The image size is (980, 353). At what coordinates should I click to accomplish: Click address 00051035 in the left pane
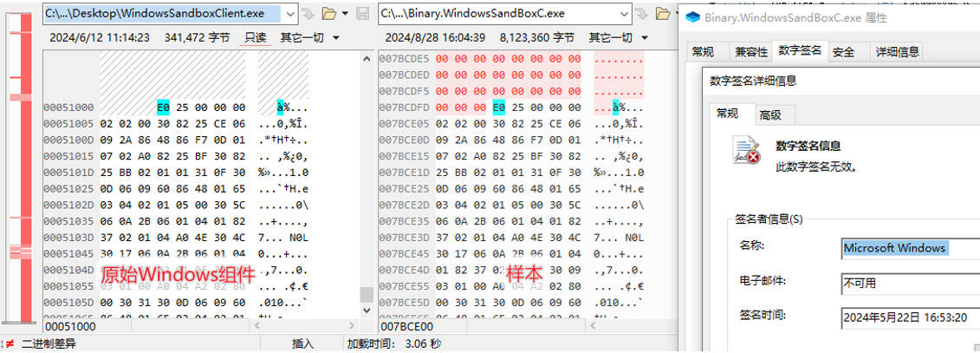(68, 221)
